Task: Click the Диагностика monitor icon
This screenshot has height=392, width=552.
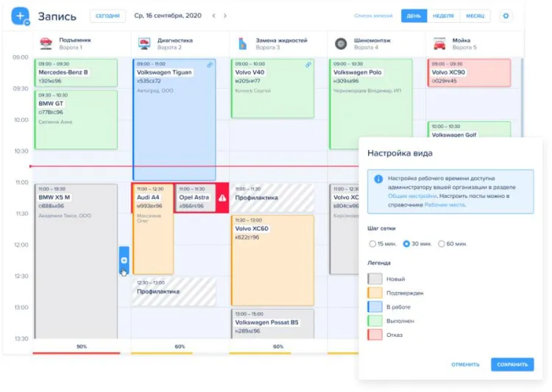Action: coord(144,43)
